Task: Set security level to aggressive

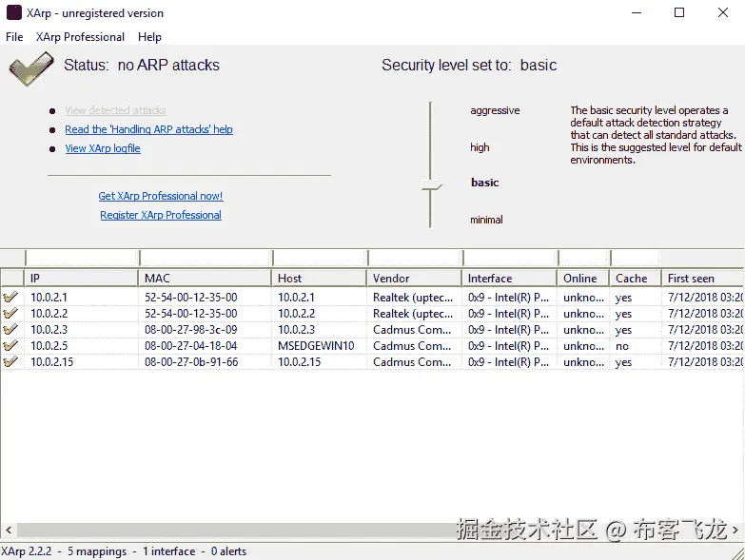Action: tap(495, 110)
